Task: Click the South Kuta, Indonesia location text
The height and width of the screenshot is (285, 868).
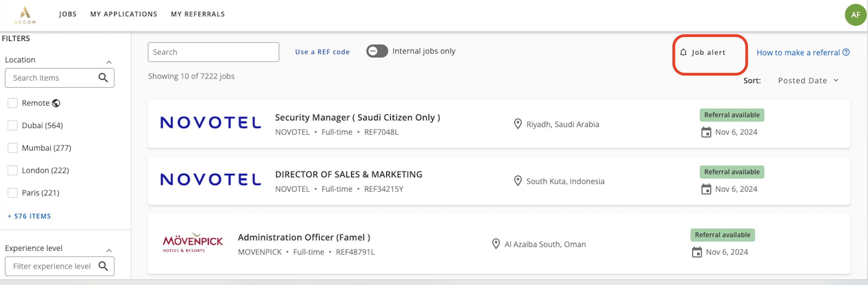Action: click(565, 181)
